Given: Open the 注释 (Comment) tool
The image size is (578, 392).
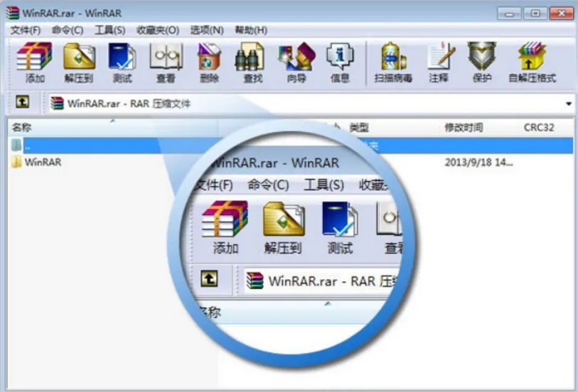Looking at the screenshot, I should point(439,62).
